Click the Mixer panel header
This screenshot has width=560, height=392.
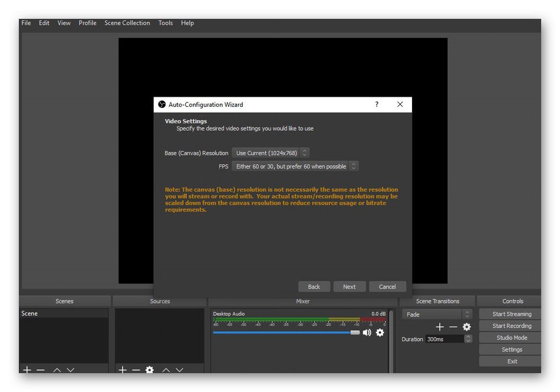pyautogui.click(x=302, y=301)
